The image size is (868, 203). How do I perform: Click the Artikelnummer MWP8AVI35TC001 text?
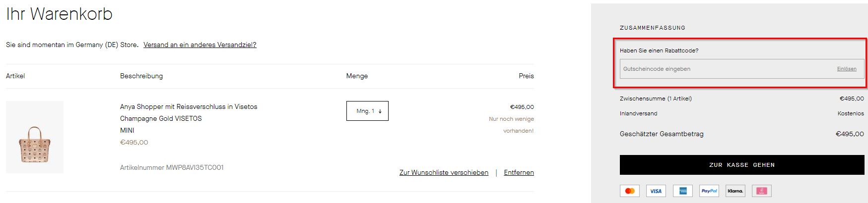172,167
